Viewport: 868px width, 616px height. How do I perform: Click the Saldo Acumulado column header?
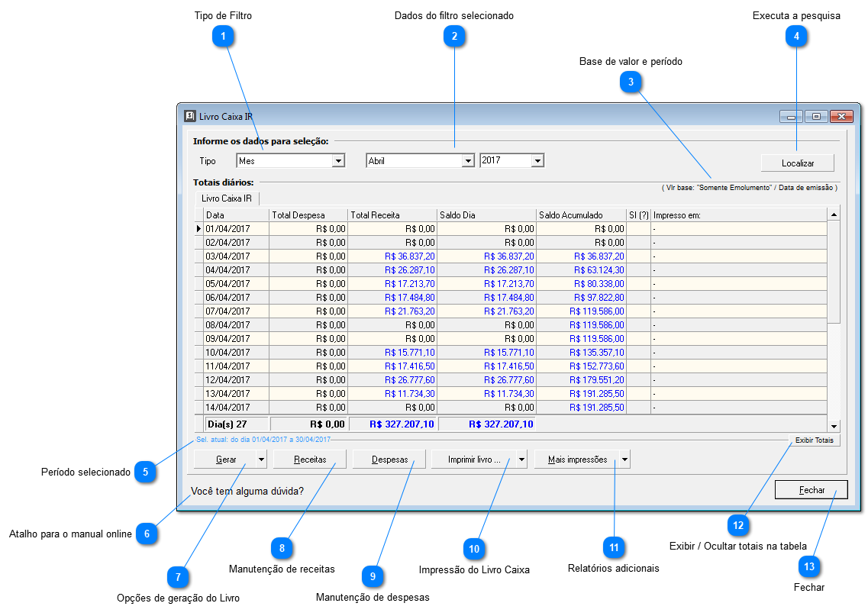pyautogui.click(x=581, y=214)
